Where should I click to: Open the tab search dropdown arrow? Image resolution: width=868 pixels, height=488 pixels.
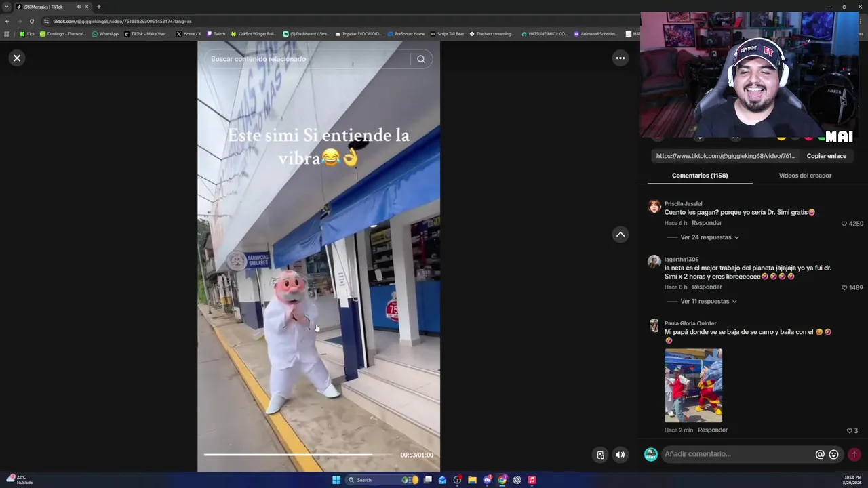(6, 7)
